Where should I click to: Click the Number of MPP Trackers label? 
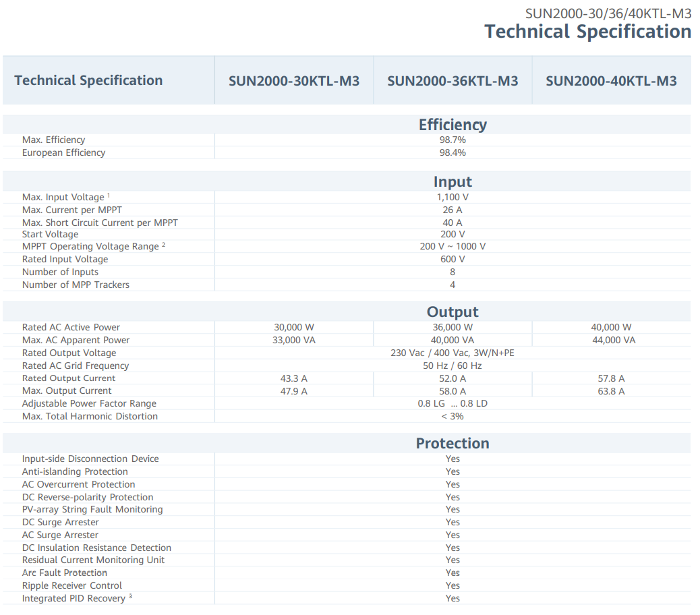(x=76, y=285)
